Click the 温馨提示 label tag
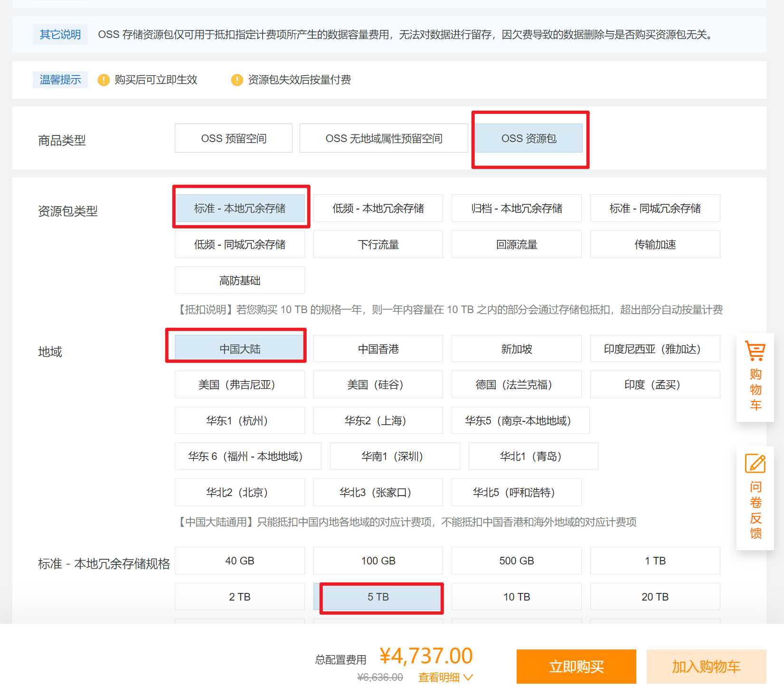 click(x=60, y=79)
